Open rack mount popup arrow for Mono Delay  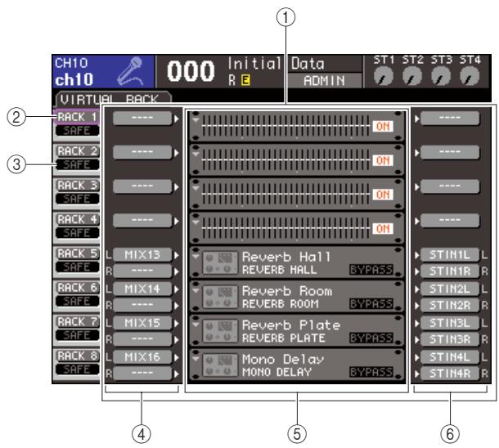196,358
